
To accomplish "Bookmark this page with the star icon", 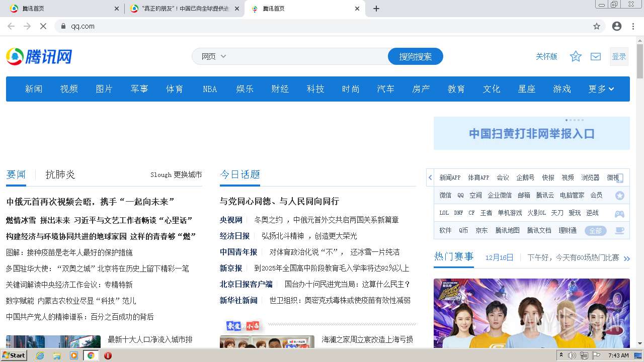I will point(597,26).
